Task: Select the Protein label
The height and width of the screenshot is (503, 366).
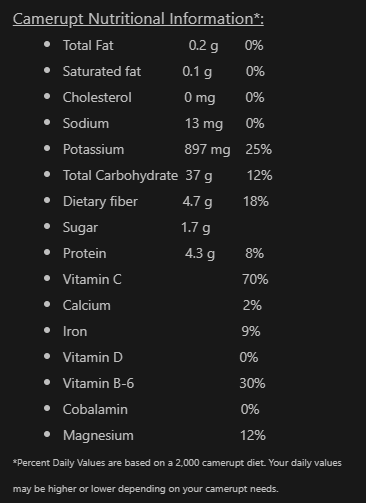Action: pyautogui.click(x=85, y=253)
